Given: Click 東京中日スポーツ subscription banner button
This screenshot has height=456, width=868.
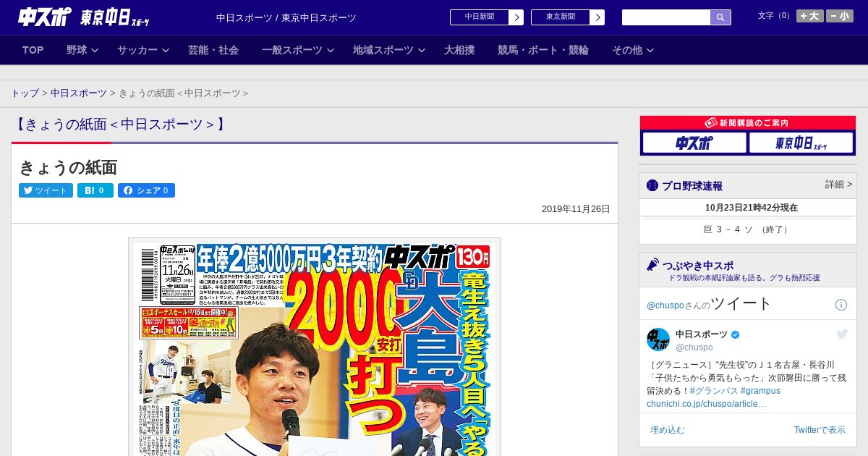Looking at the screenshot, I should point(801,143).
